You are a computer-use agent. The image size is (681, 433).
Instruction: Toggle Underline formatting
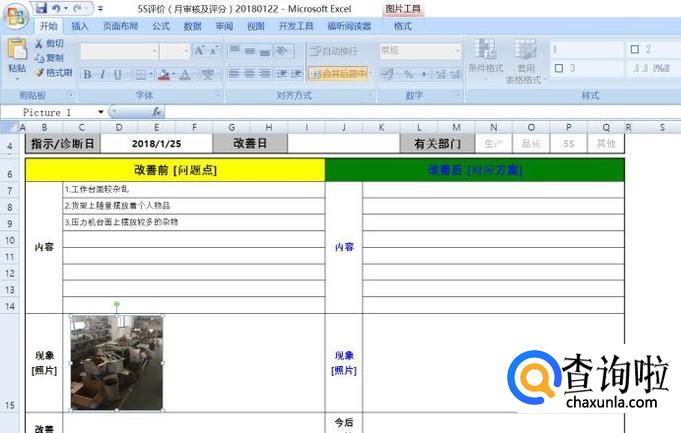(117, 74)
